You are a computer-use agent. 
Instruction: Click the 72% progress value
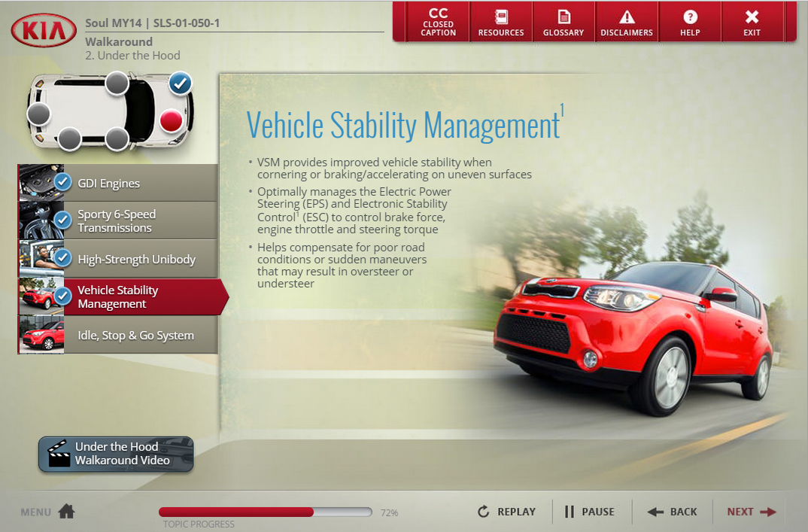pyautogui.click(x=390, y=513)
